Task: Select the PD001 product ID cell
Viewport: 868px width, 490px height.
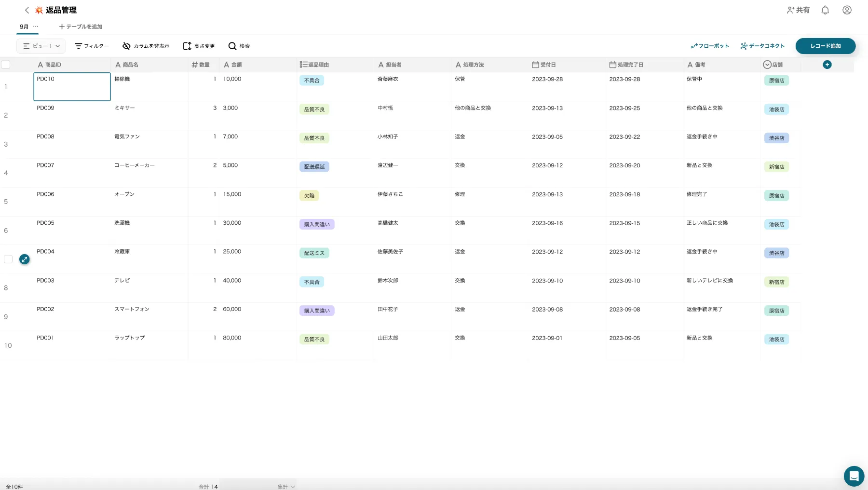Action: pos(72,345)
